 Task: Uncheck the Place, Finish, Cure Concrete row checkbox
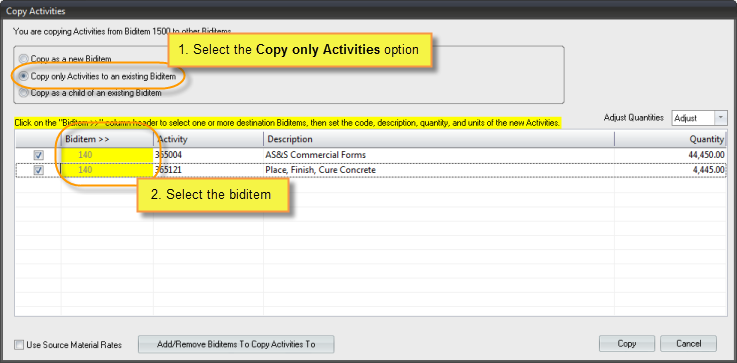(x=39, y=170)
